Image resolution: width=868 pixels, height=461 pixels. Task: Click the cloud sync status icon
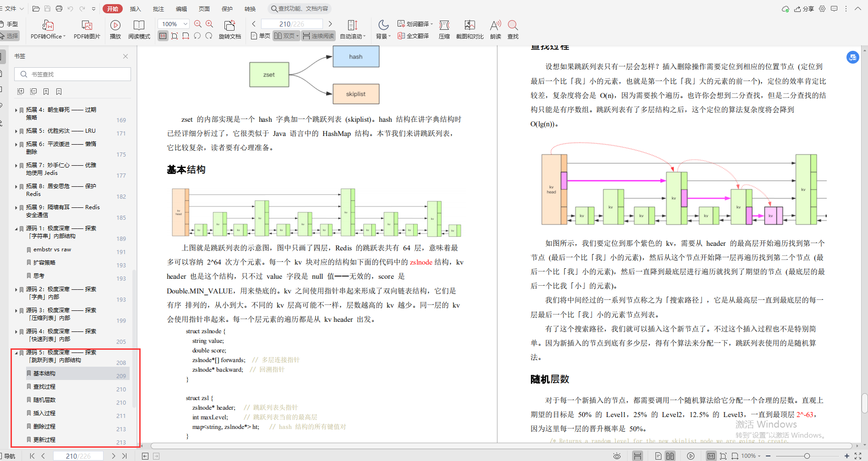click(x=786, y=9)
